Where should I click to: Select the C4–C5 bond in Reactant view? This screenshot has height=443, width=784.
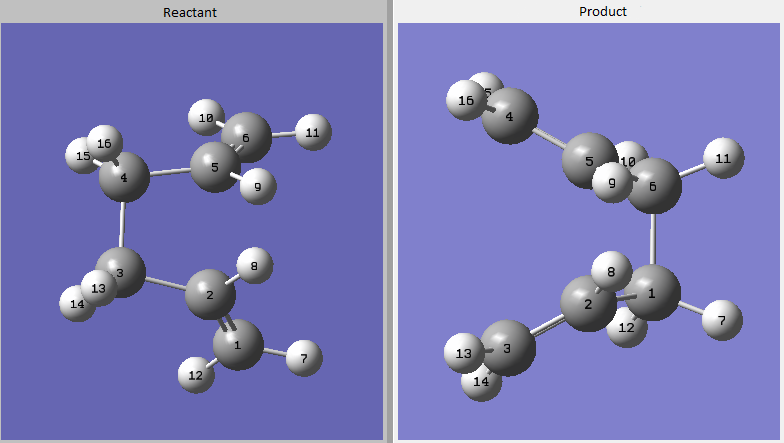170,172
